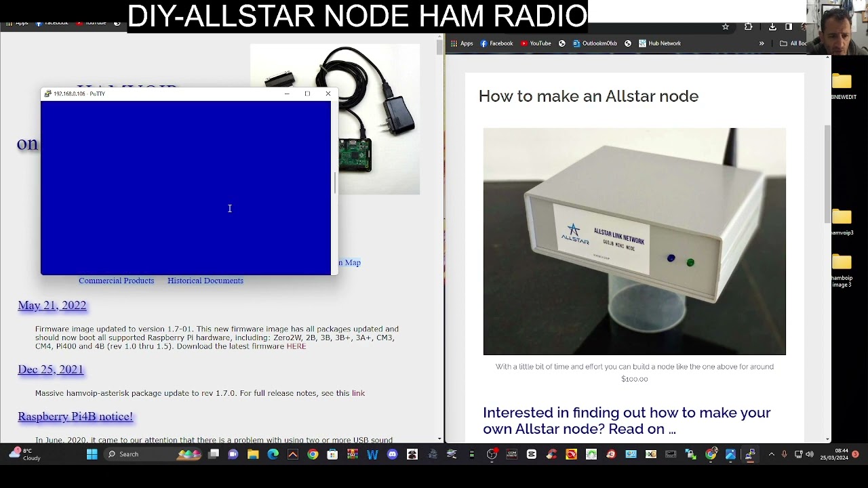Switch to the PuTTY taskbar icon
This screenshot has height=488, width=868.
pos(751,454)
